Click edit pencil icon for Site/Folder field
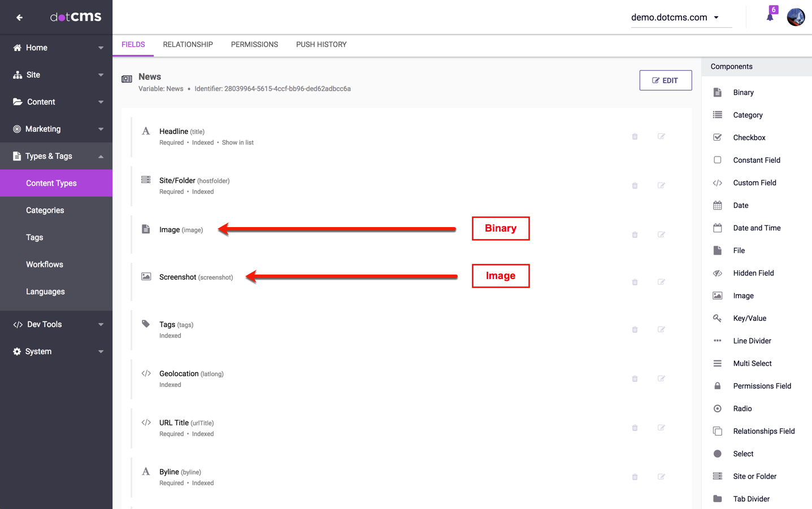 pyautogui.click(x=661, y=185)
